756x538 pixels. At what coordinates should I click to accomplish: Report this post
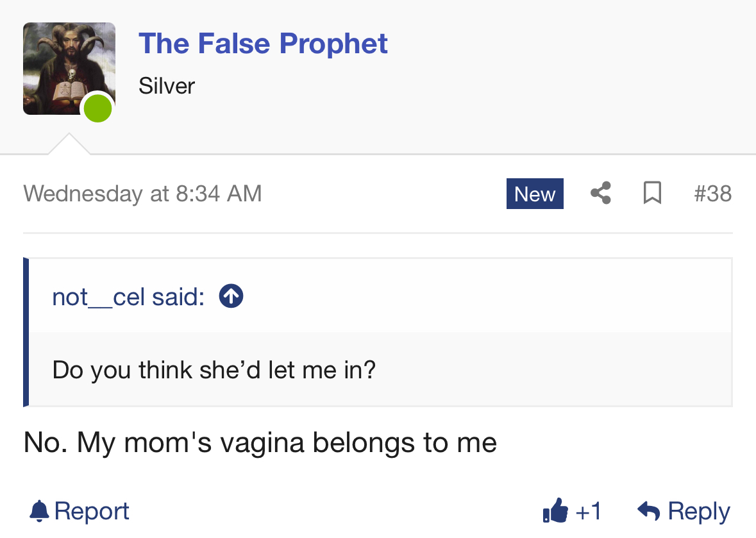point(80,511)
